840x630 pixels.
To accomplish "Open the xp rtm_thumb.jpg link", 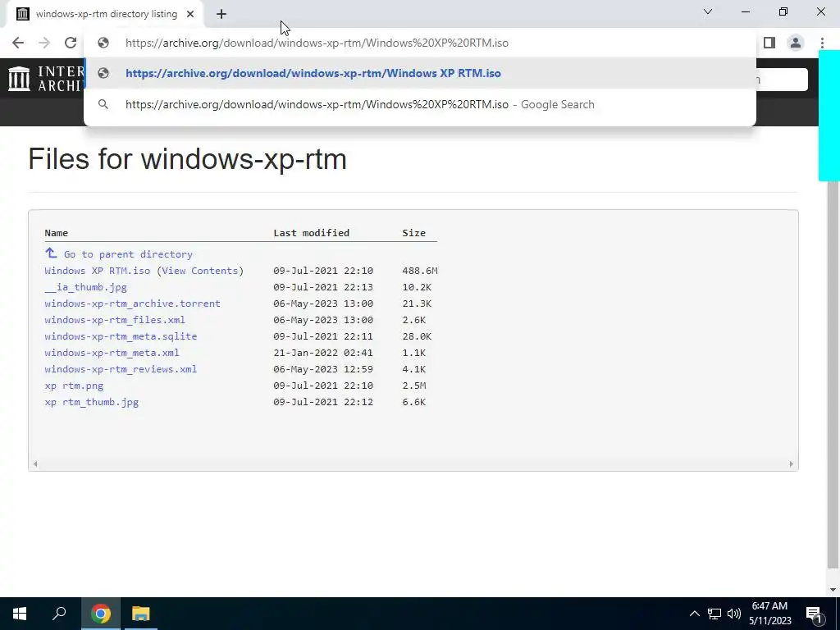I will tap(92, 402).
